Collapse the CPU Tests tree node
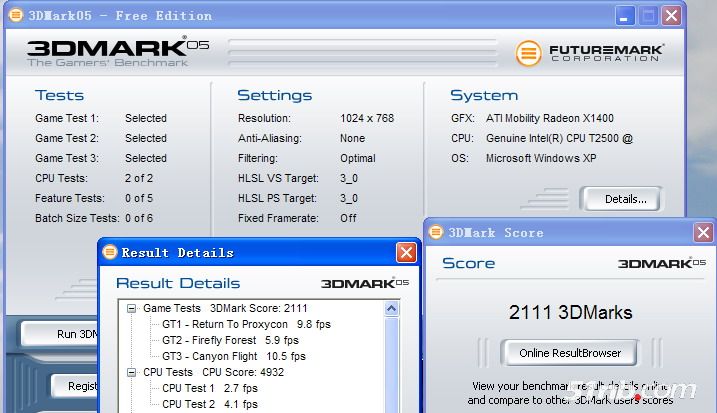This screenshot has height=413, width=717. click(132, 372)
